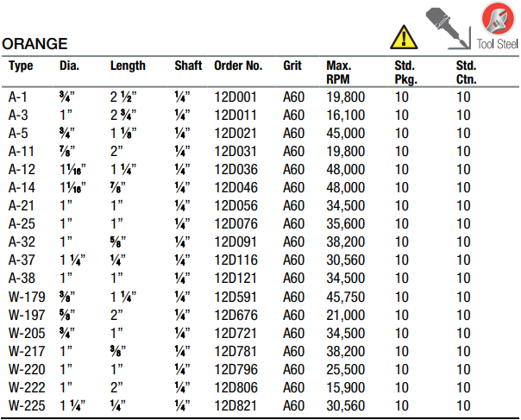Image resolution: width=521 pixels, height=420 pixels.
Task: Select the ORANGE section heading
Action: click(x=35, y=44)
